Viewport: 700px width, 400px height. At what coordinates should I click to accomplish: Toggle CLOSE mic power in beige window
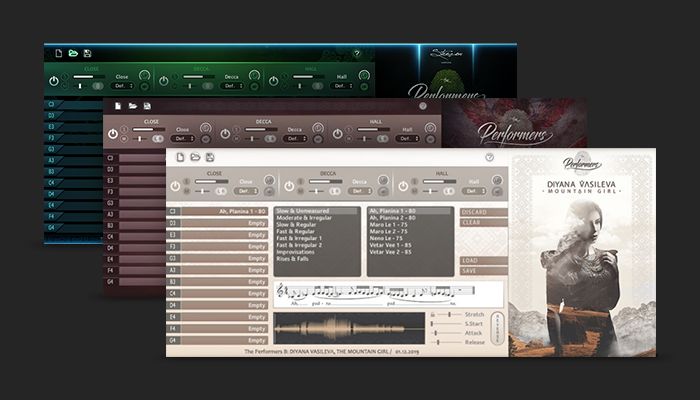click(x=175, y=186)
